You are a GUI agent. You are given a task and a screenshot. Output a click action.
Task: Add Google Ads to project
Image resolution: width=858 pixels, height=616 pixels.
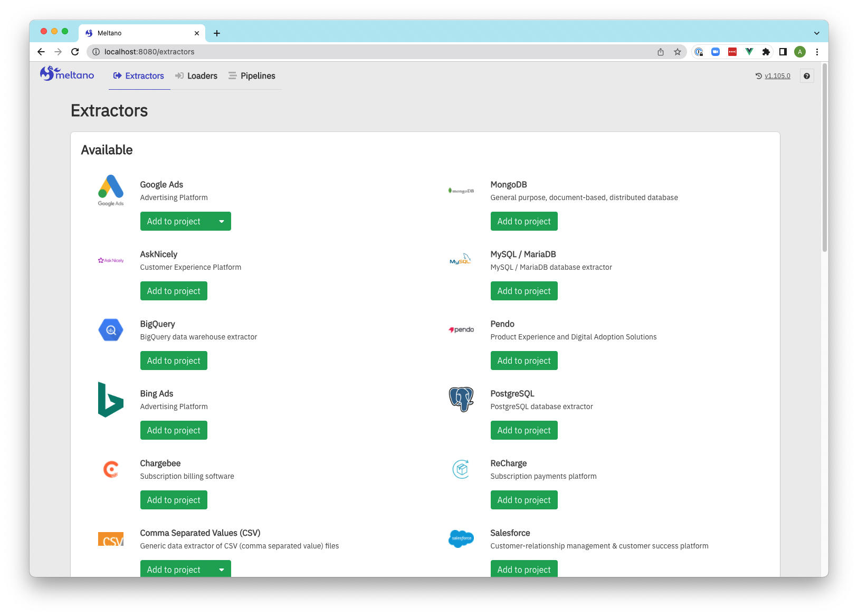point(174,221)
